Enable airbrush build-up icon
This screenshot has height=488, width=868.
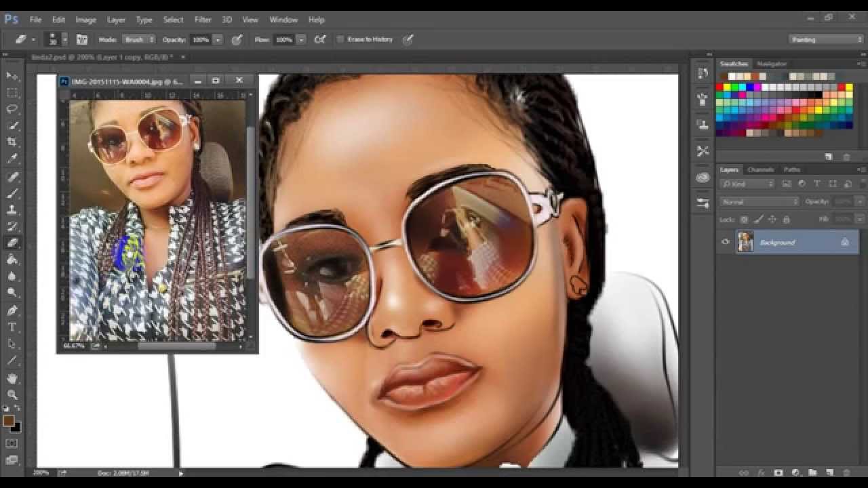coord(320,39)
